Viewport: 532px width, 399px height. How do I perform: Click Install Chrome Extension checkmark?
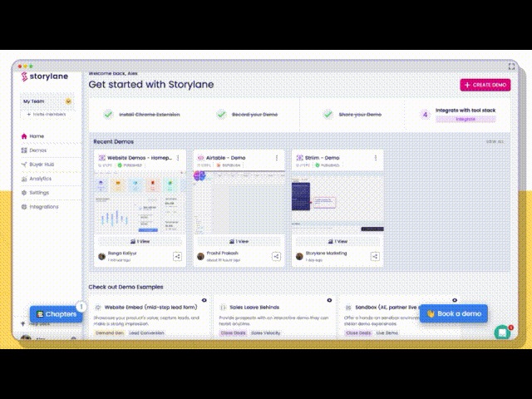108,115
